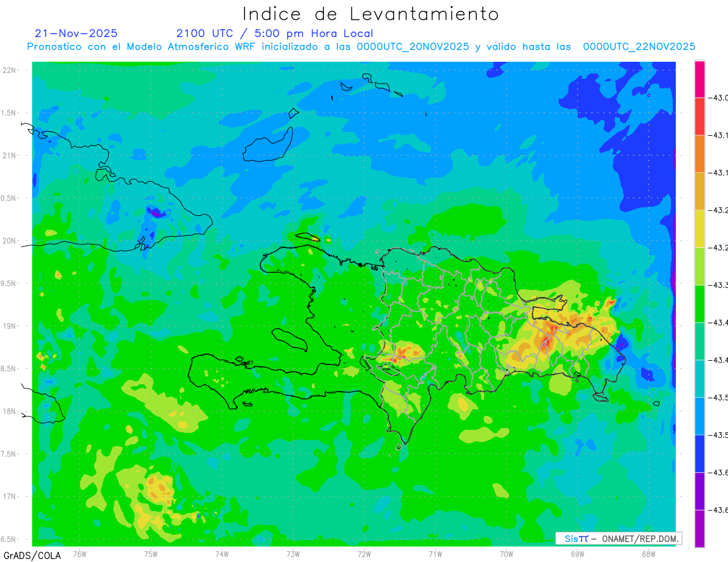Pick the pure green swatch in the color bar
This screenshot has height=562, width=728.
click(x=699, y=304)
